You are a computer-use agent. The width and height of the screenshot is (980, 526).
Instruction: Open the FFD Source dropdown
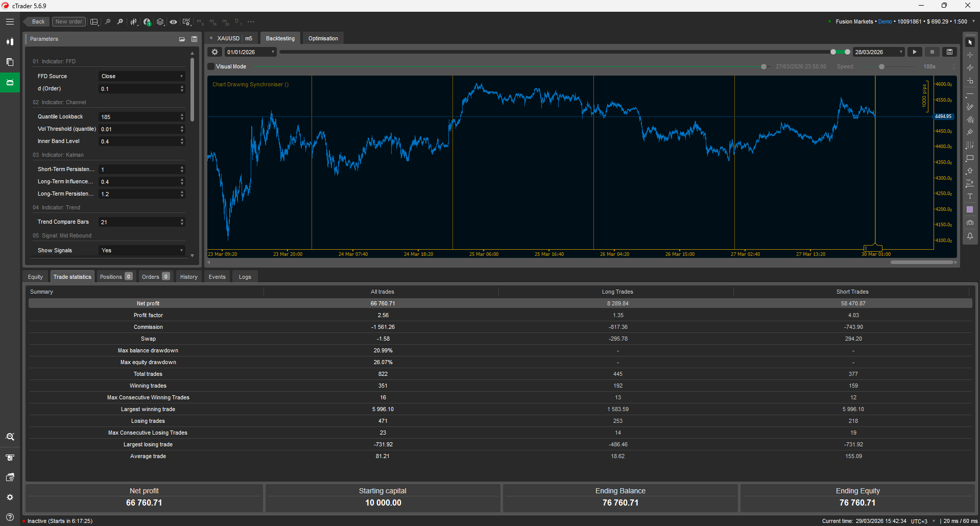[141, 76]
